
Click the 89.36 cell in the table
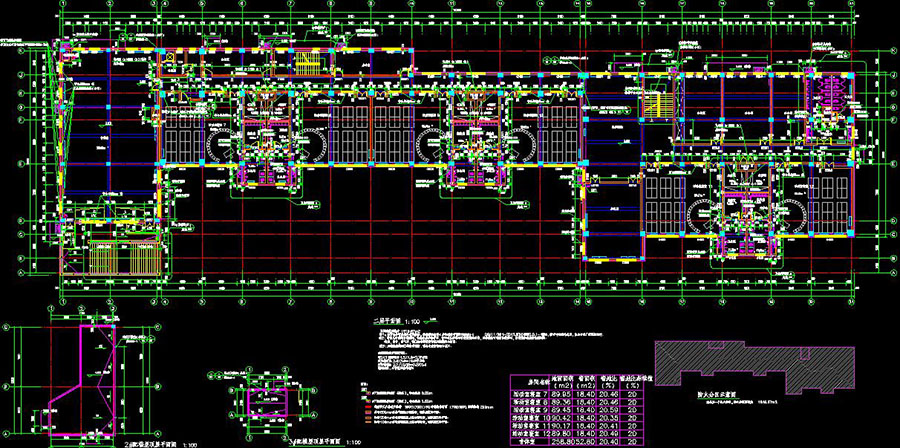[x=561, y=402]
